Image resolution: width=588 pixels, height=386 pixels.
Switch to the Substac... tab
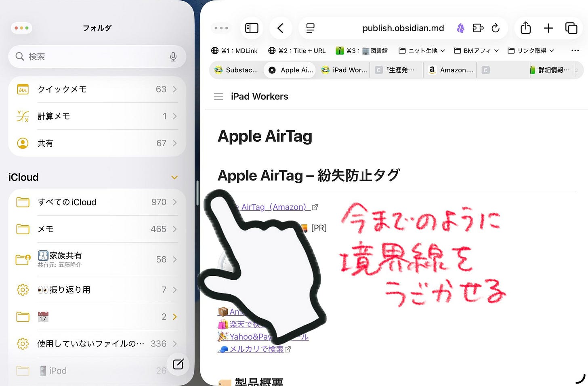click(236, 70)
